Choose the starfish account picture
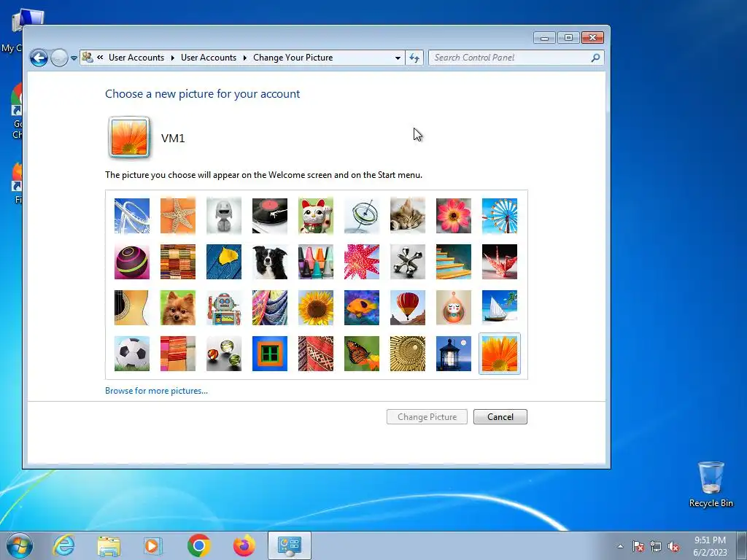Image resolution: width=747 pixels, height=560 pixels. click(x=178, y=216)
